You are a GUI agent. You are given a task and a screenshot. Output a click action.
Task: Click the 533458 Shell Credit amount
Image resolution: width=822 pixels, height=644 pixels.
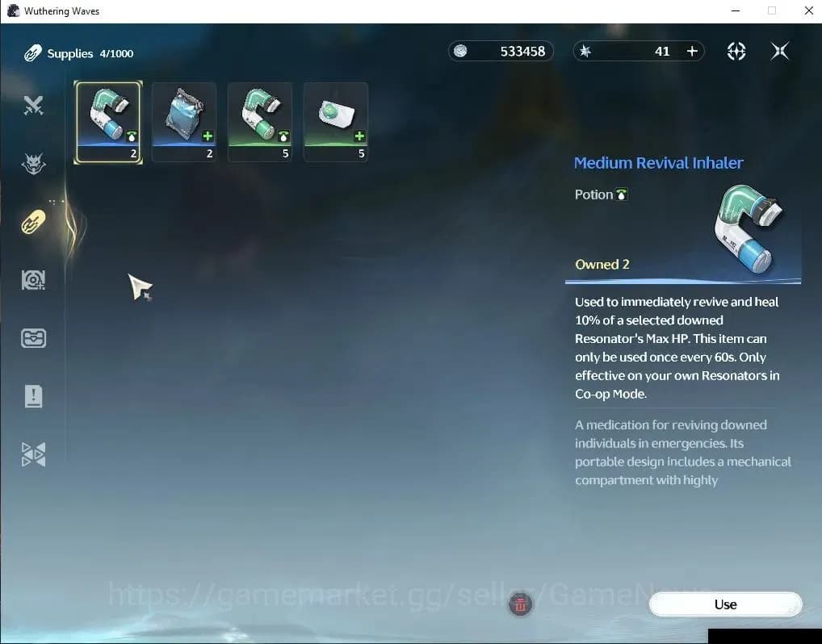click(x=522, y=52)
